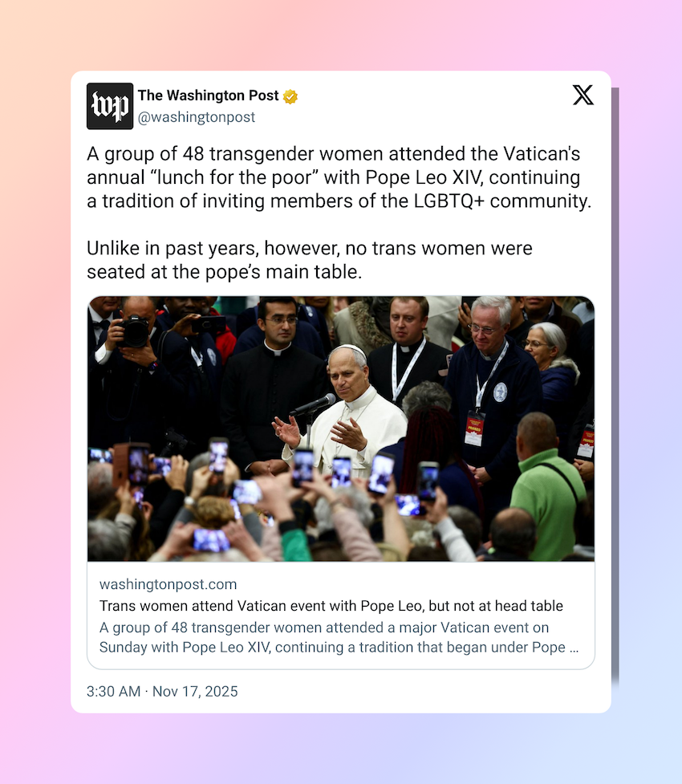Follow the washingtonpost.com domain link
The width and height of the screenshot is (682, 784).
[x=168, y=584]
